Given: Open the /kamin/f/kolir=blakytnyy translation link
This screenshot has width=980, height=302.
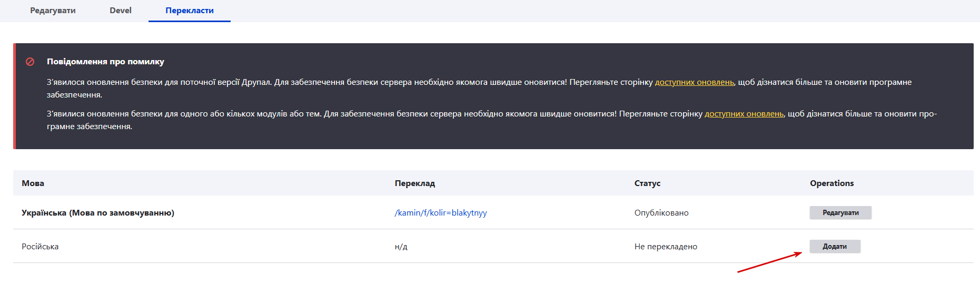Looking at the screenshot, I should click(441, 212).
